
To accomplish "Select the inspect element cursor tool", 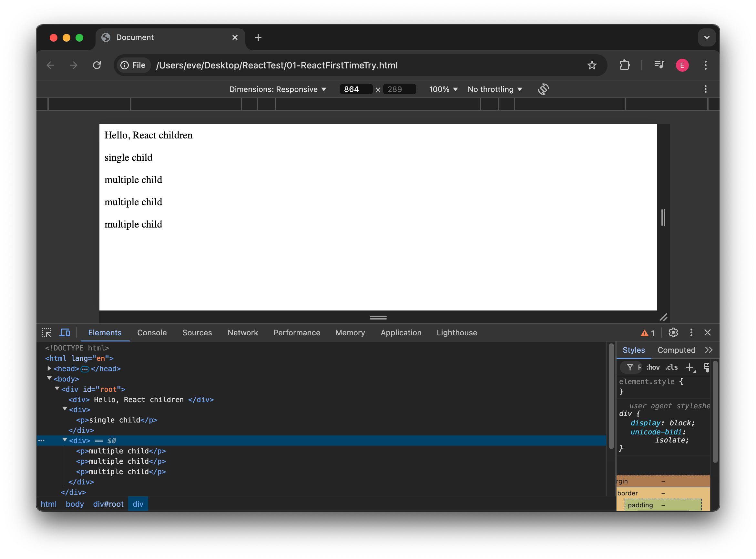I will pyautogui.click(x=46, y=333).
